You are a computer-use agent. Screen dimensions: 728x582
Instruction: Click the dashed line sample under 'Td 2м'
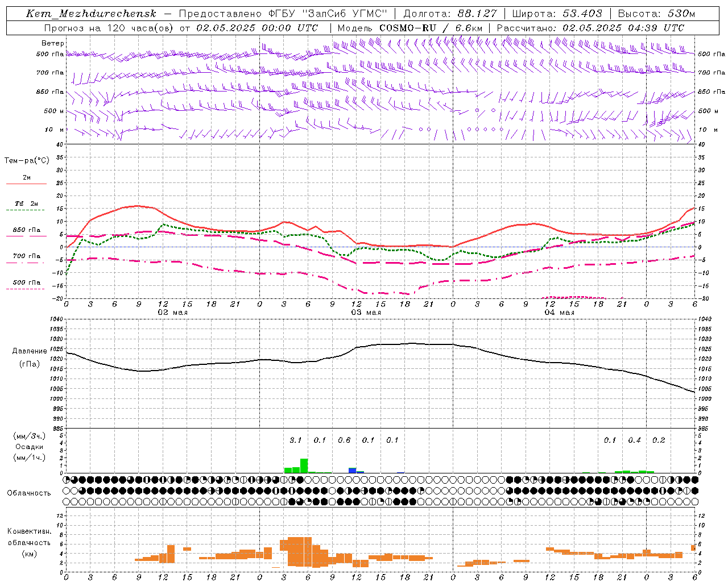click(26, 210)
